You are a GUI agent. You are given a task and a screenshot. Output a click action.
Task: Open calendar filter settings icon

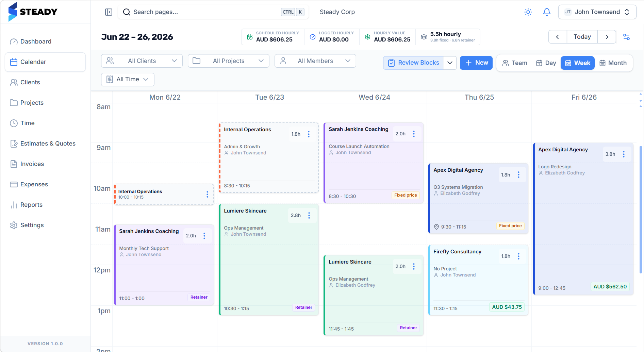(626, 37)
